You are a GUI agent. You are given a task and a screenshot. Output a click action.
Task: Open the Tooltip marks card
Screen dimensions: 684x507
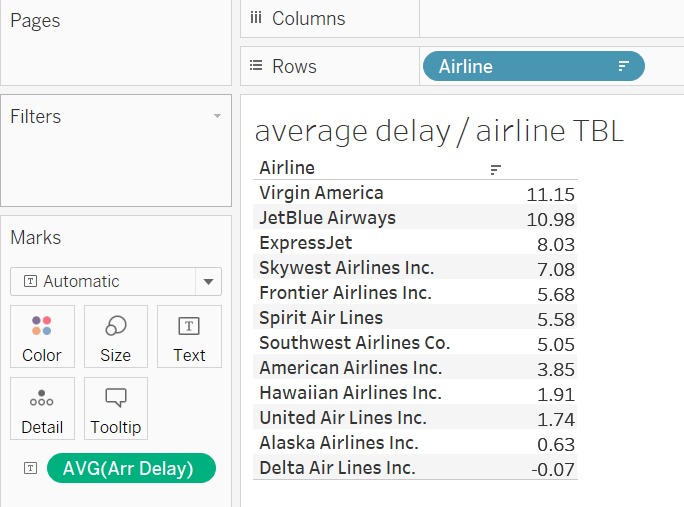pyautogui.click(x=116, y=408)
